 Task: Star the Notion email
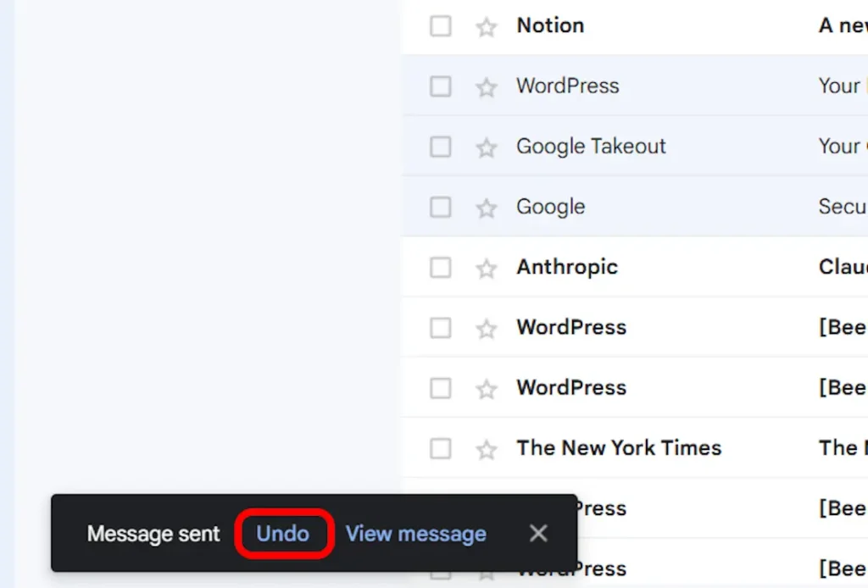pyautogui.click(x=486, y=25)
